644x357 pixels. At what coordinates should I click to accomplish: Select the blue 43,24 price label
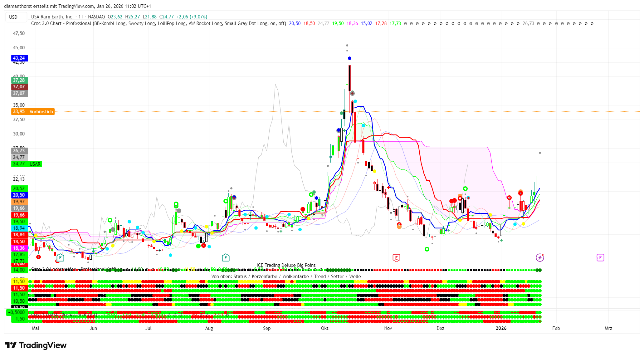point(19,58)
